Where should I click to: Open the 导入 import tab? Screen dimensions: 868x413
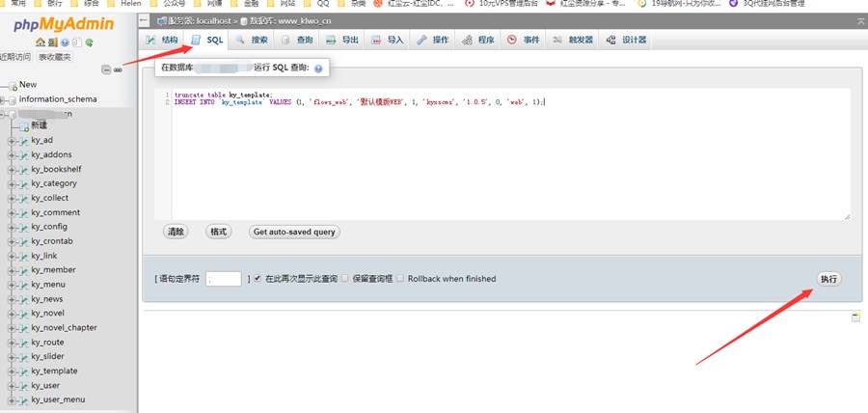tap(388, 40)
